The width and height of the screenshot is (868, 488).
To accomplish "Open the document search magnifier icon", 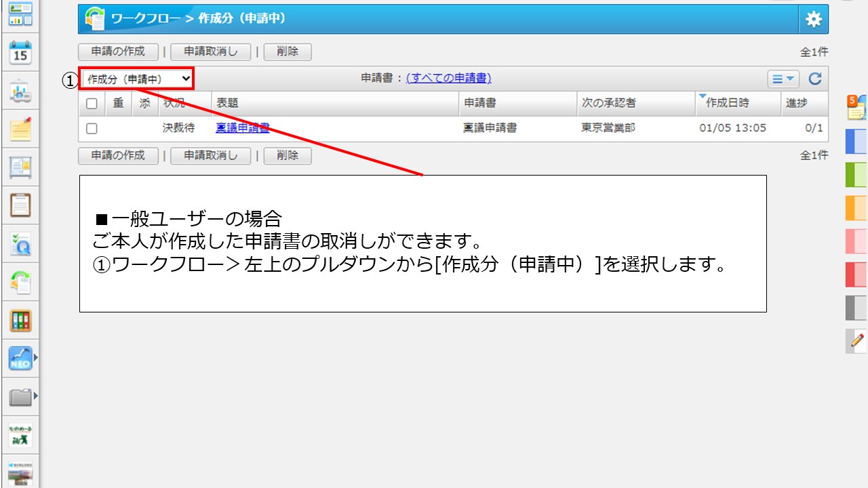I will coord(20,244).
